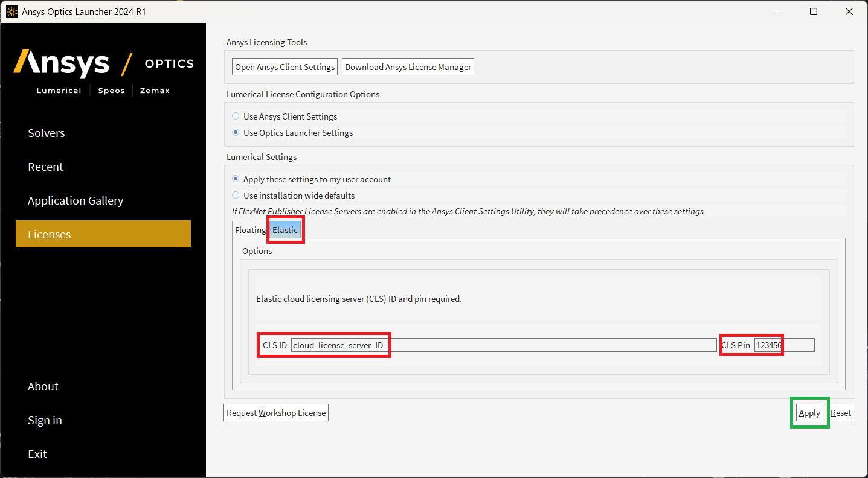This screenshot has height=478, width=868.
Task: Choose Apply these settings to my user account
Action: (x=311, y=179)
